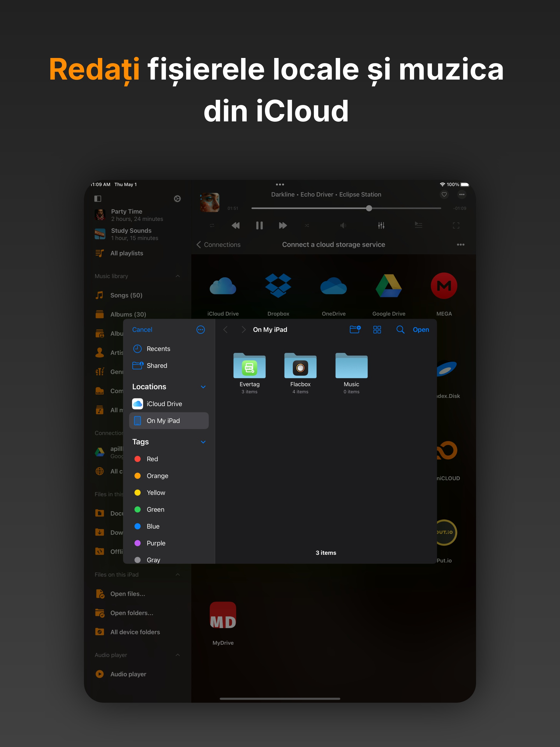Open the Flacbox folder
This screenshot has width=560, height=747.
pos(300,373)
